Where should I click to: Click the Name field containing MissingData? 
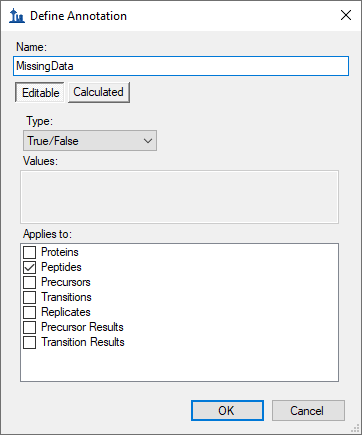181,66
